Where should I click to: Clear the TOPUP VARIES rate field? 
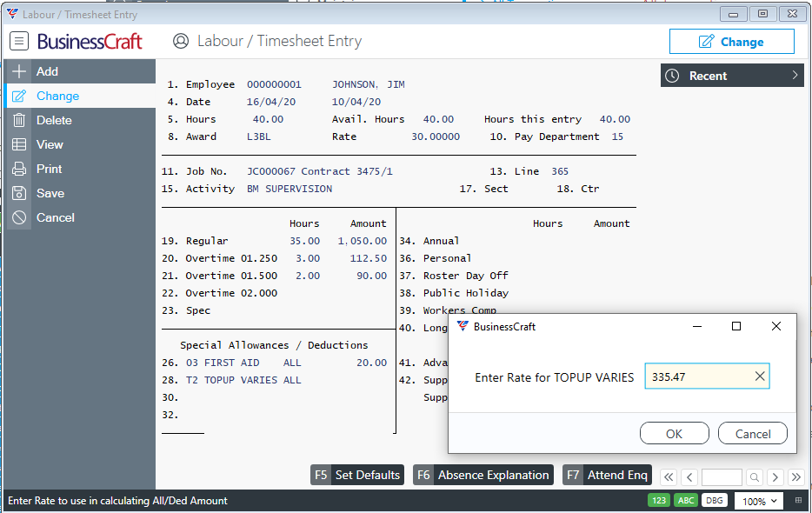(x=760, y=376)
